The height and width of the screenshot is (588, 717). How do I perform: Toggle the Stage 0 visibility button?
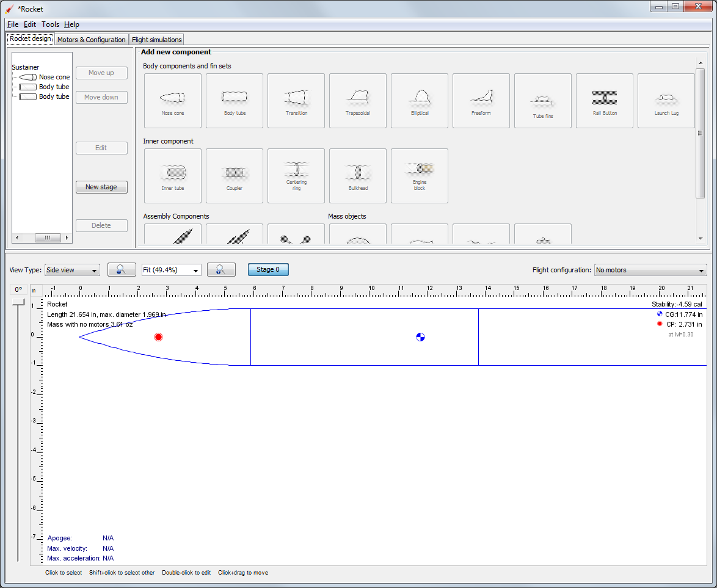pos(268,269)
